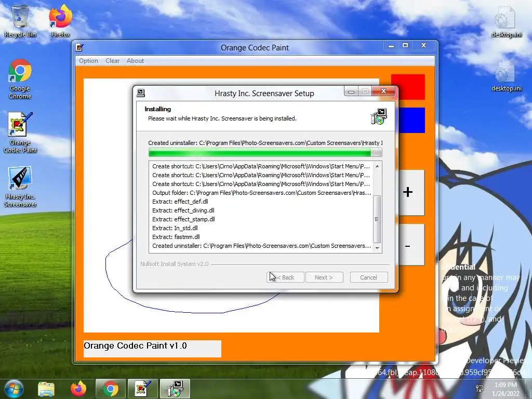
Task: Click the Next button in setup
Action: [324, 277]
